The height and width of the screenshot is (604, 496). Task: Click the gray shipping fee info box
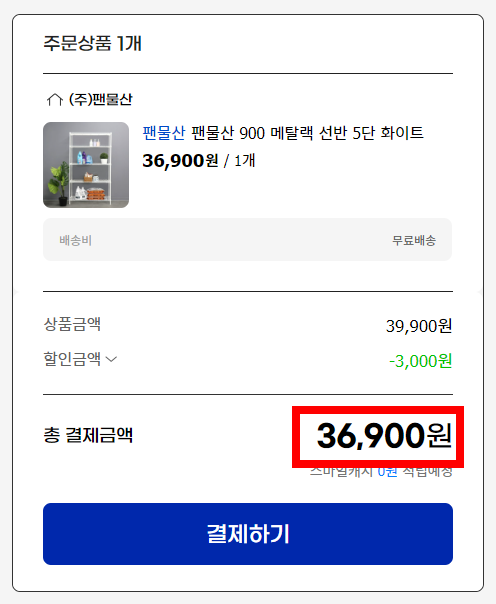(x=248, y=240)
